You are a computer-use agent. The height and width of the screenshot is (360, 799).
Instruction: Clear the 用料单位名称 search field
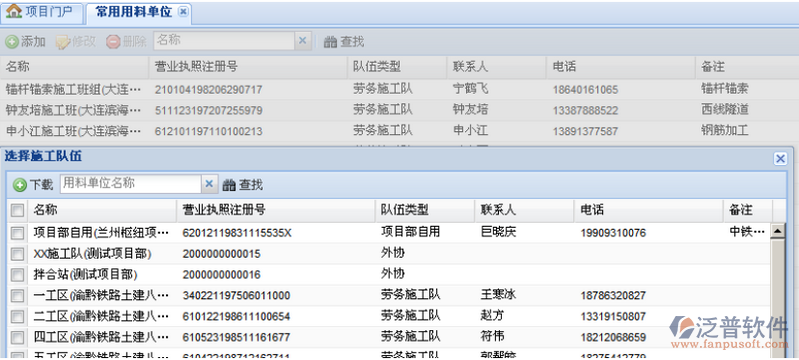pyautogui.click(x=209, y=184)
